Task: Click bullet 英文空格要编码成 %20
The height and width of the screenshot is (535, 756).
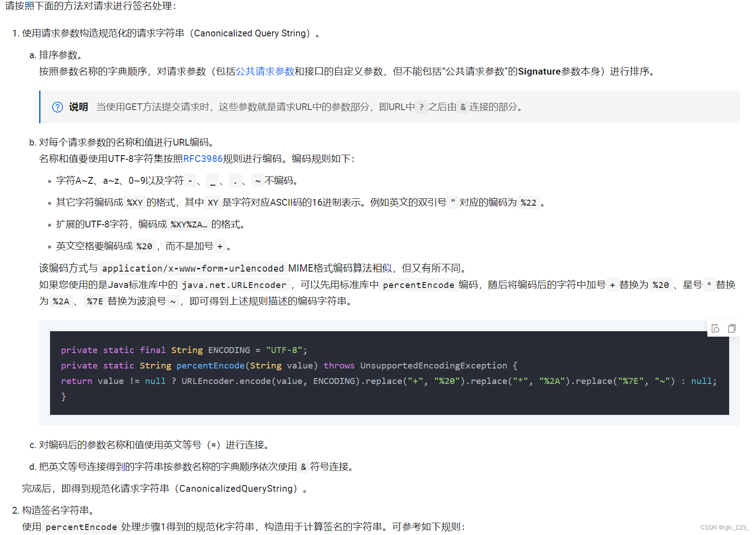Action: (144, 247)
